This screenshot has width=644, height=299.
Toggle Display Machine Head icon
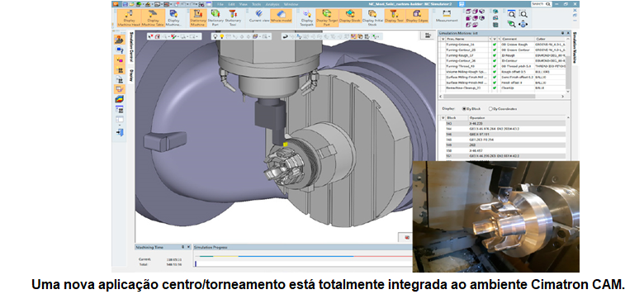click(x=129, y=17)
